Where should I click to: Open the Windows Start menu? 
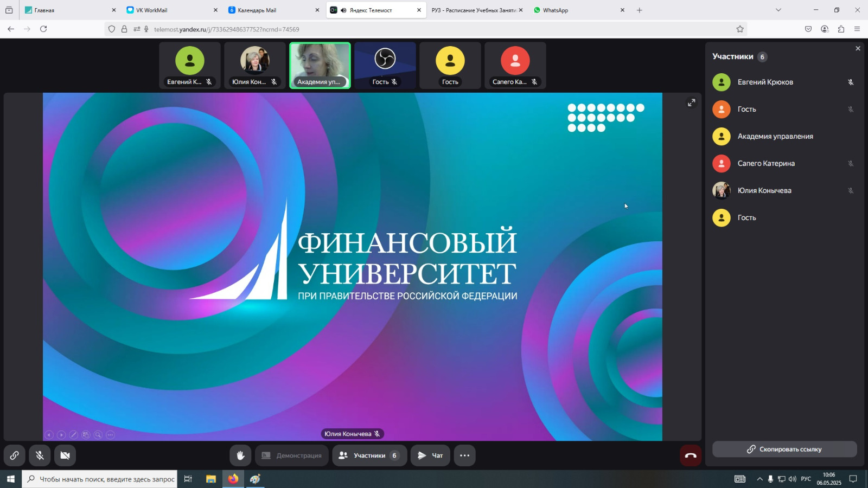[10, 479]
